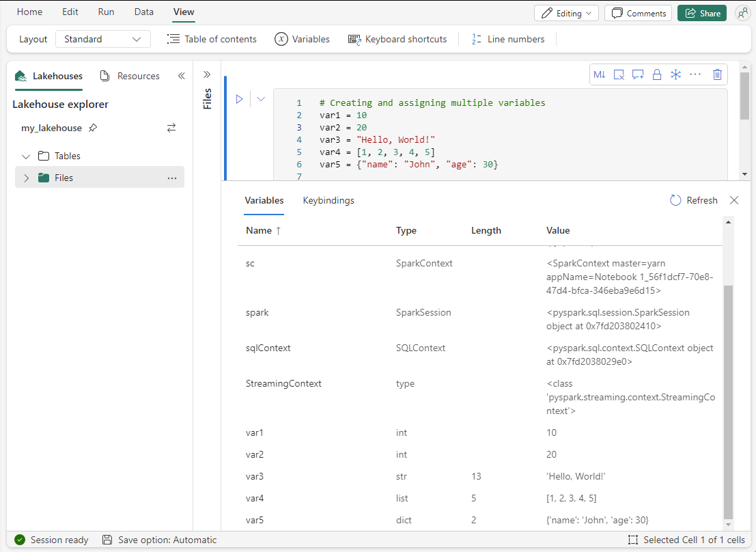Image resolution: width=756 pixels, height=552 pixels.
Task: Convert the cell to Markdown
Action: point(599,74)
